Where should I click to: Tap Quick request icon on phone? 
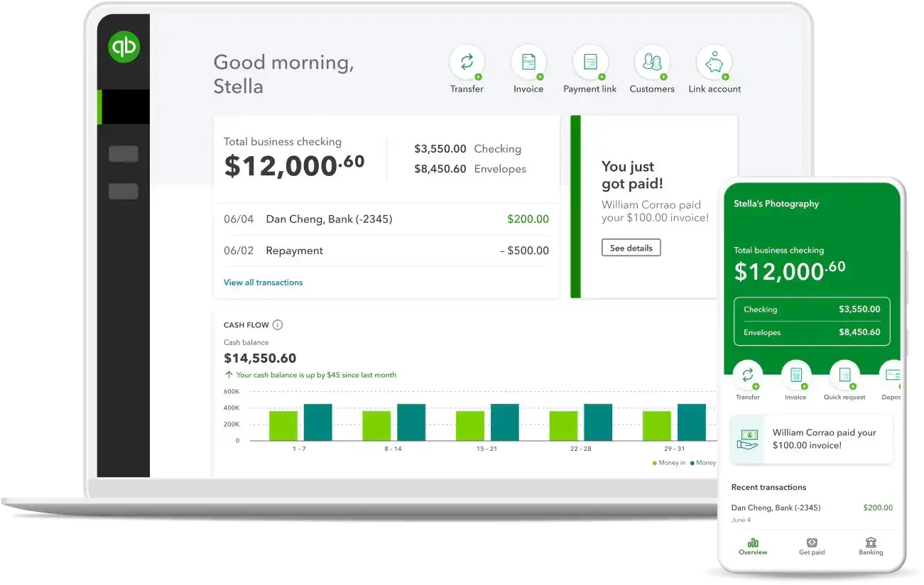pos(844,376)
